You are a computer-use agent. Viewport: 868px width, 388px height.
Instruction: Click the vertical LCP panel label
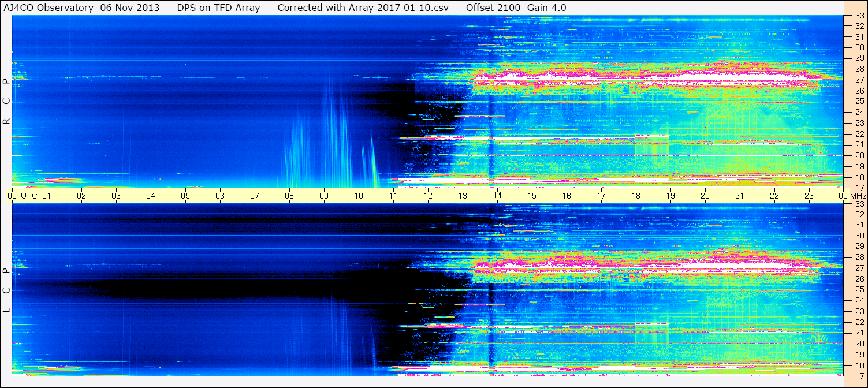(6, 290)
